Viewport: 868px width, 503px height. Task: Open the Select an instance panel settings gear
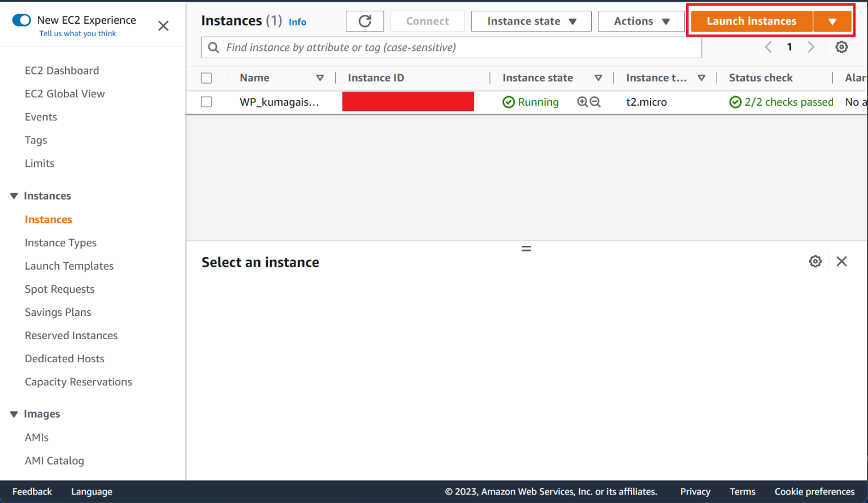click(x=815, y=261)
